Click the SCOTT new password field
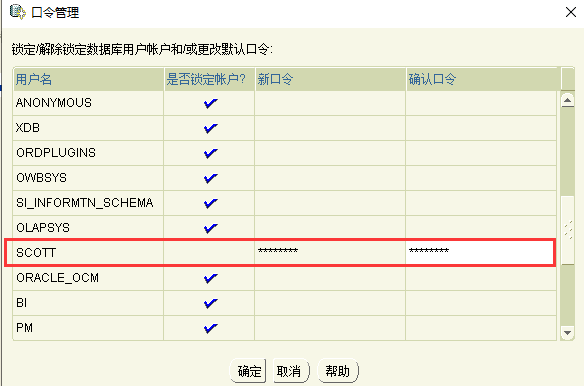 pos(330,253)
